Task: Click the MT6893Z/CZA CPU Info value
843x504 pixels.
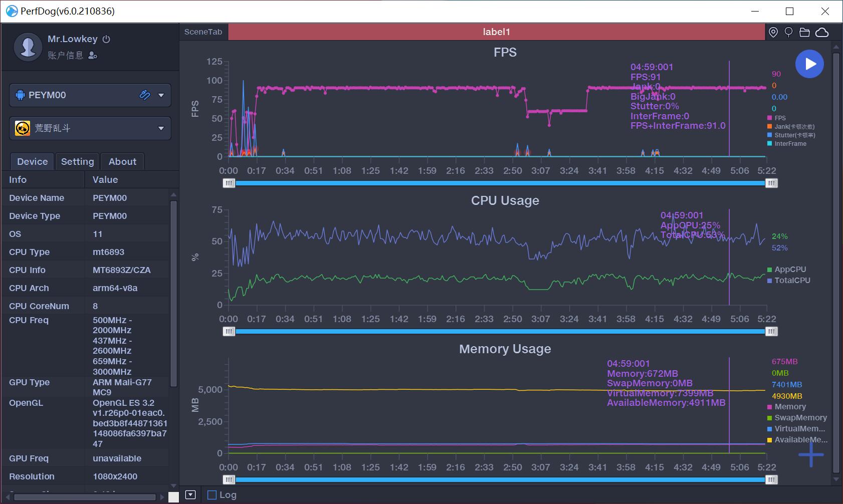Action: point(122,270)
